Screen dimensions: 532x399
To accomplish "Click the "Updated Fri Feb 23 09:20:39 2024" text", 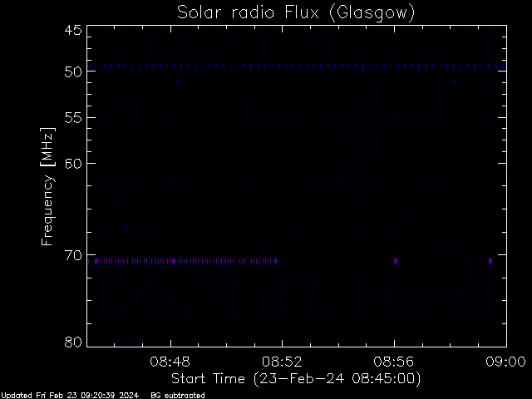I will click(70, 396).
